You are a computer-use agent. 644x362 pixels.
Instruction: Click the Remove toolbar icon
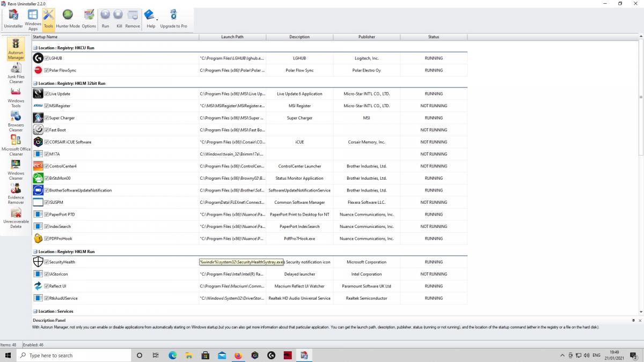click(133, 19)
